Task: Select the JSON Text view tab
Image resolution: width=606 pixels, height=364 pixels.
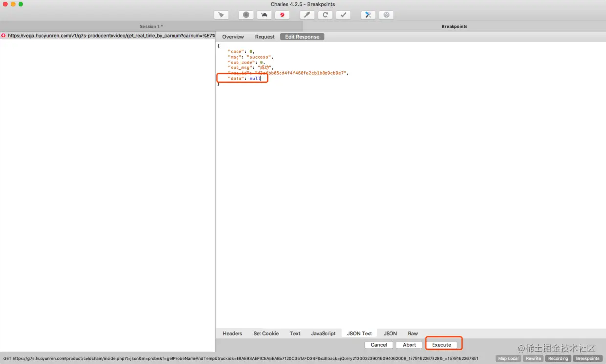Action: tap(359, 333)
